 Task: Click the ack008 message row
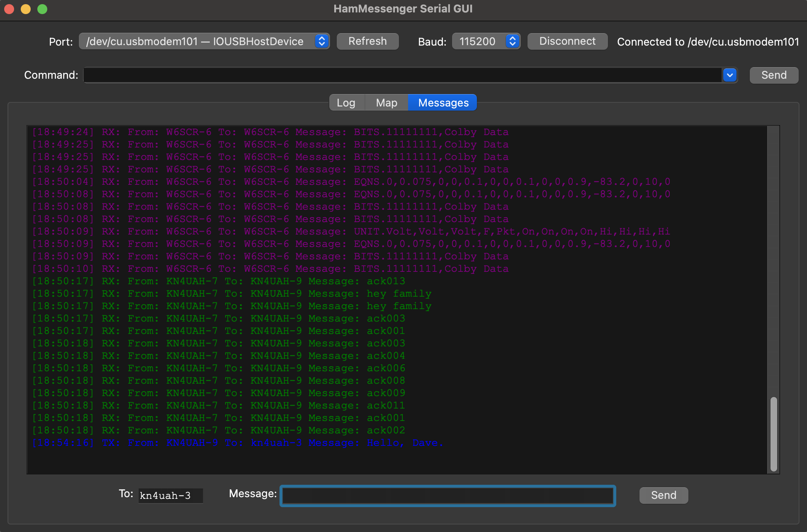219,380
